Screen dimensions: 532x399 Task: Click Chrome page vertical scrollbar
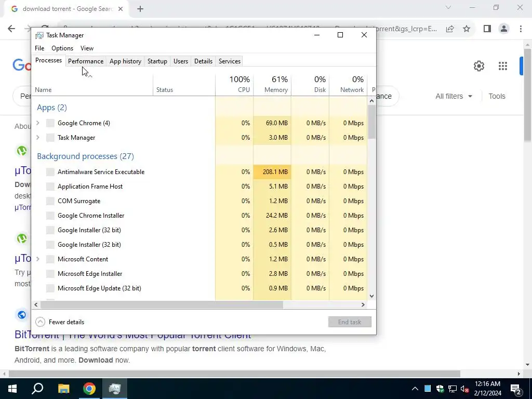(528, 95)
